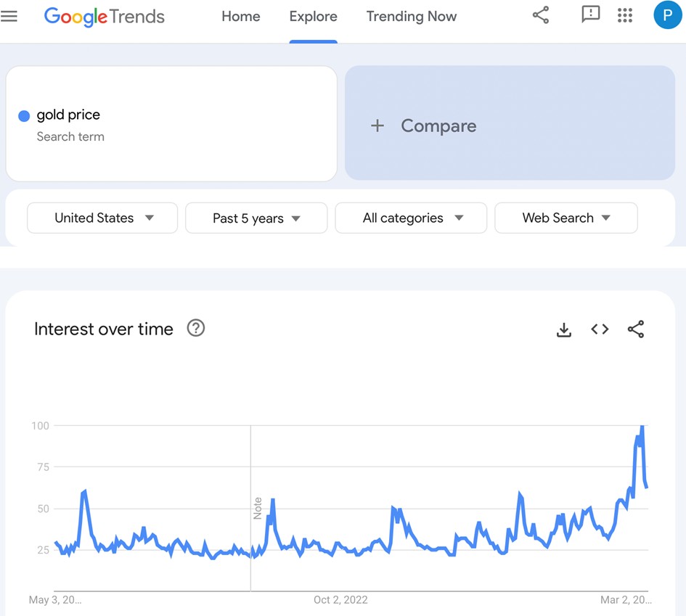Download the Interest over time CSV
686x616 pixels.
564,329
